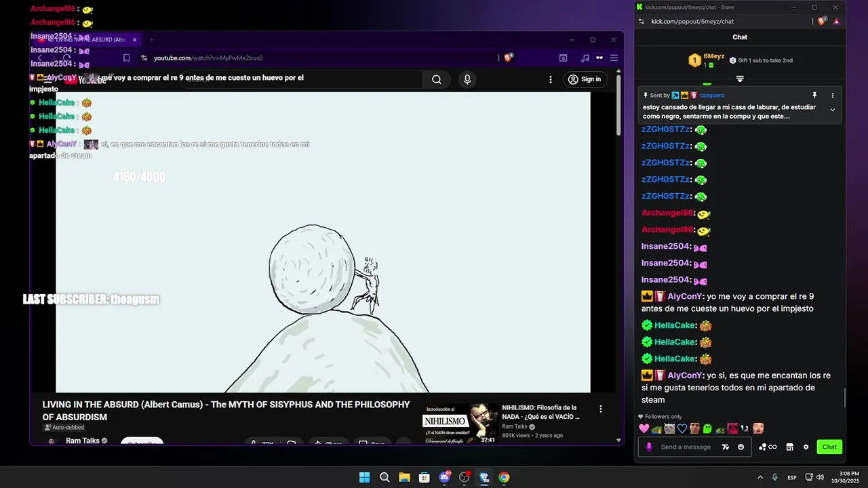This screenshot has height=488, width=868.
Task: Click czaguero name in pinned message
Action: (711, 96)
